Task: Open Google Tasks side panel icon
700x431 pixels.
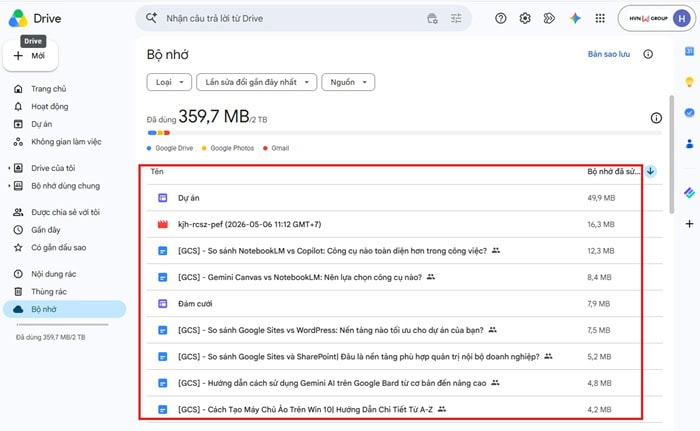Action: click(689, 113)
